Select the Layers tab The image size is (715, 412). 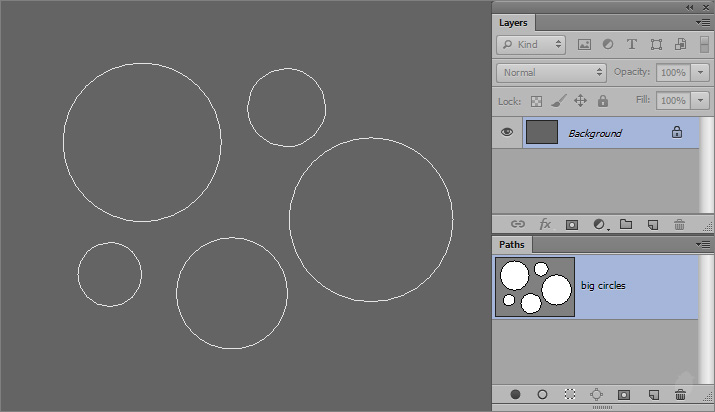pyautogui.click(x=513, y=22)
